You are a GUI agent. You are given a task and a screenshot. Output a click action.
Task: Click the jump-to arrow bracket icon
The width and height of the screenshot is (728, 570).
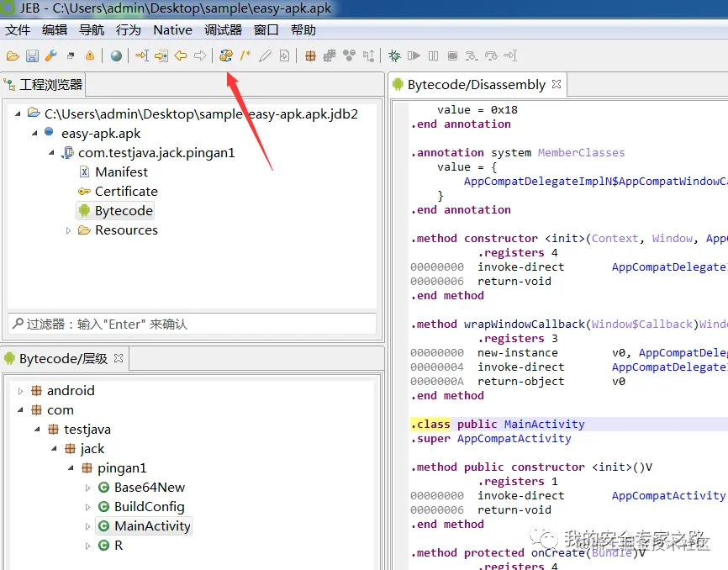[x=141, y=56]
